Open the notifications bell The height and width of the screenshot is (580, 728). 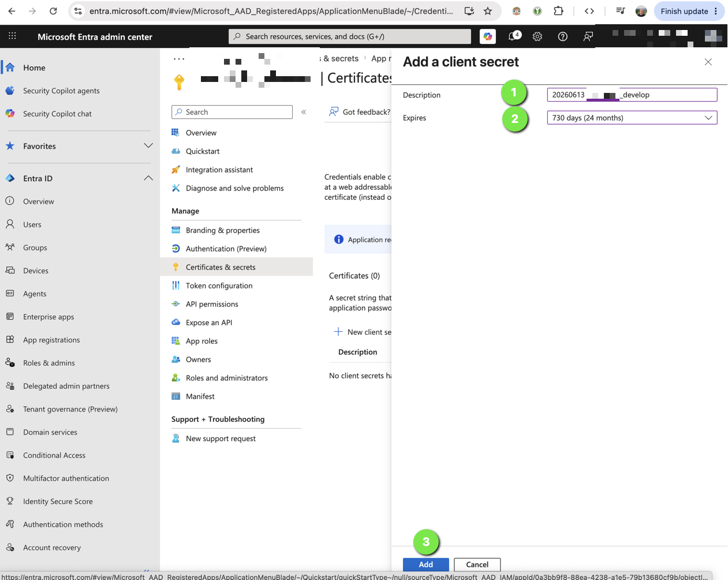(513, 36)
